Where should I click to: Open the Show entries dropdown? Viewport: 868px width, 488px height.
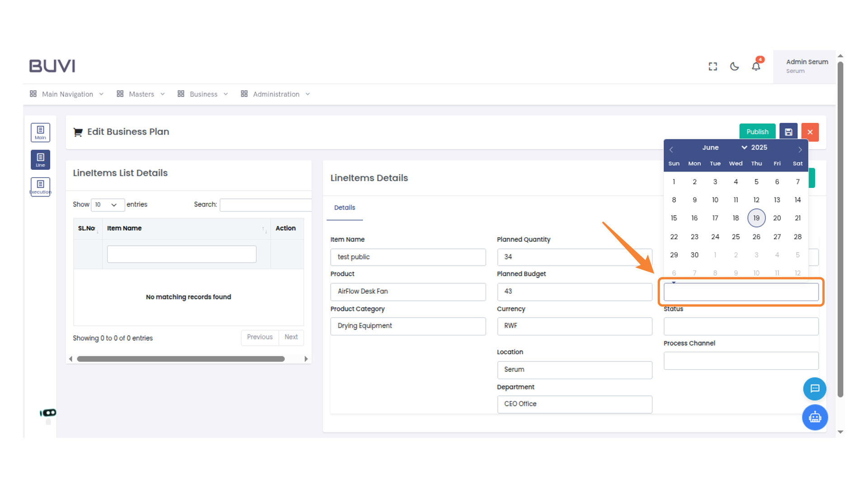[108, 205]
